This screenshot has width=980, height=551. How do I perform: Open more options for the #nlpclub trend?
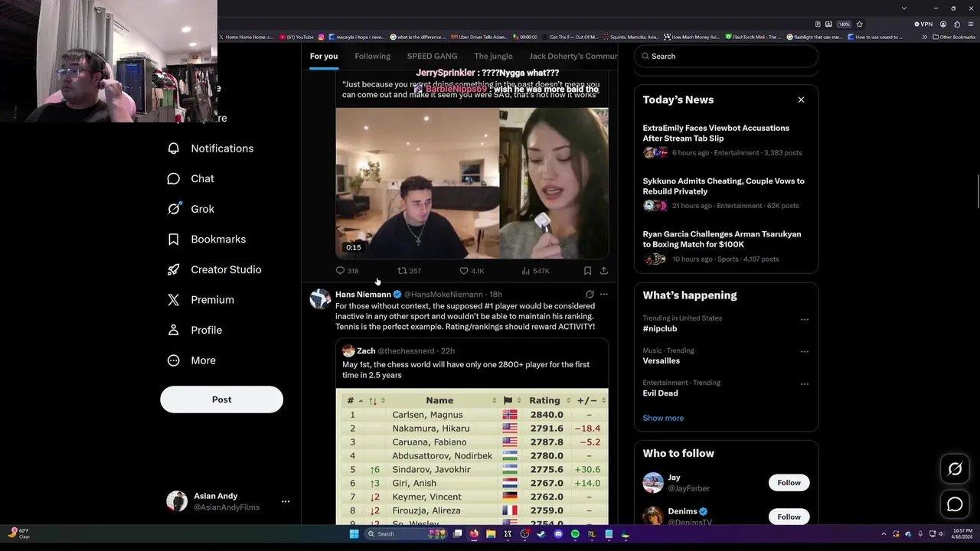pos(805,320)
